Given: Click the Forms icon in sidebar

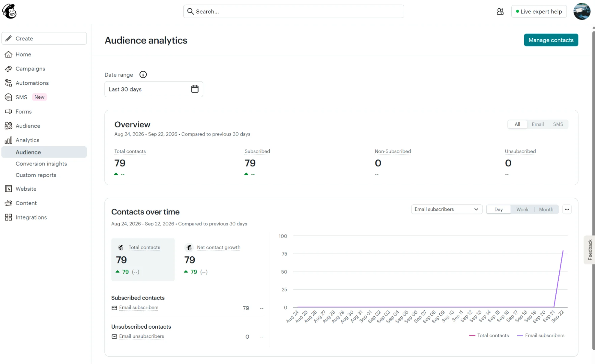Looking at the screenshot, I should (x=9, y=112).
